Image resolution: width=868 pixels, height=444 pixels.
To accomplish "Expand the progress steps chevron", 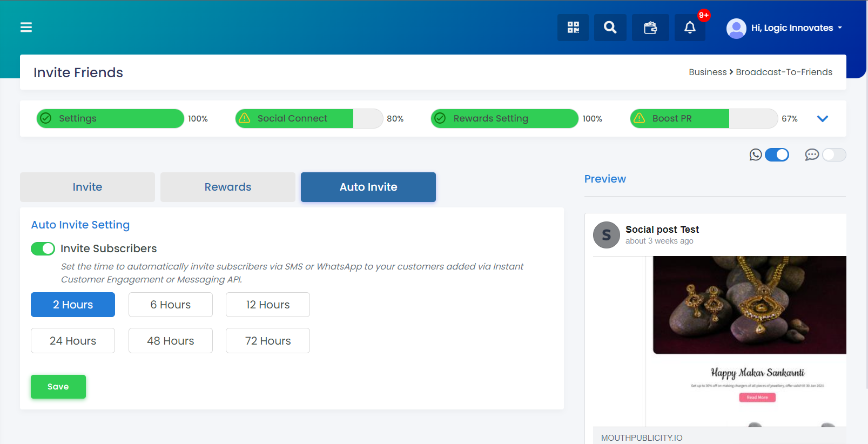I will tap(823, 119).
